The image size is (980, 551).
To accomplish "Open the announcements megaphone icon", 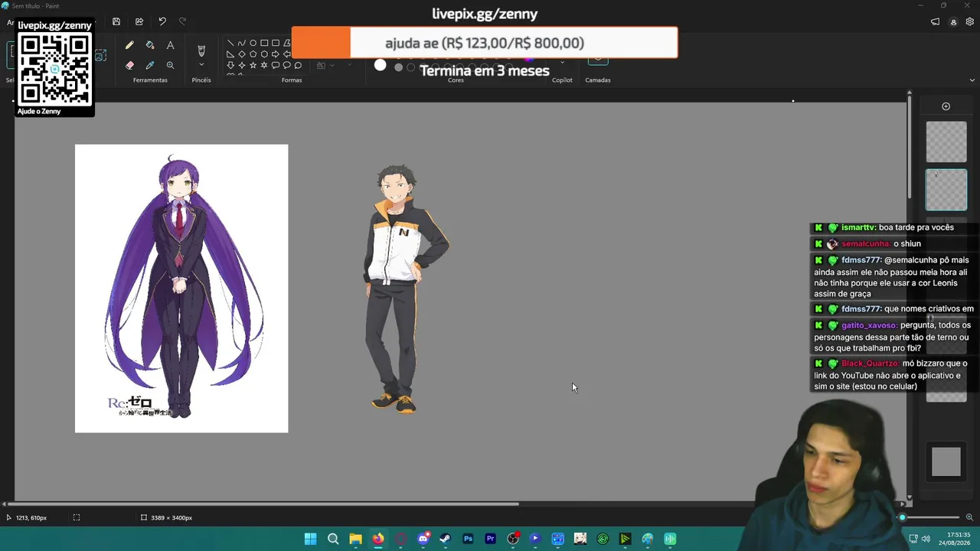I will pyautogui.click(x=935, y=22).
